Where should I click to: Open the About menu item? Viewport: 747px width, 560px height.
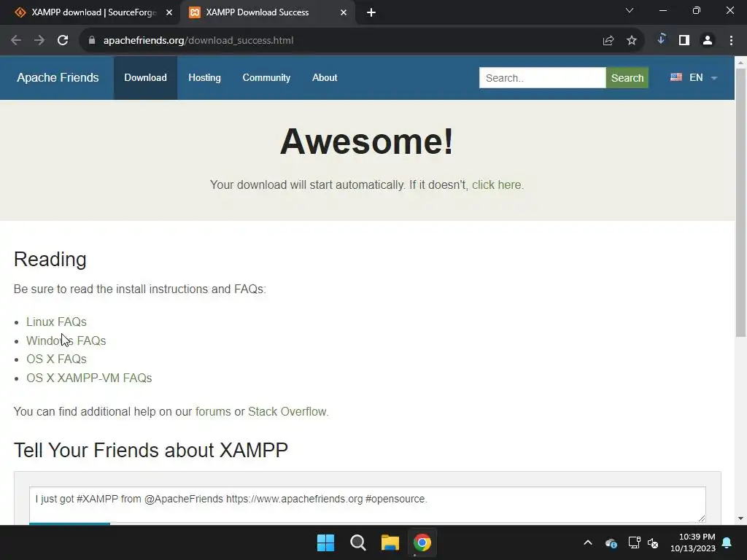(325, 77)
